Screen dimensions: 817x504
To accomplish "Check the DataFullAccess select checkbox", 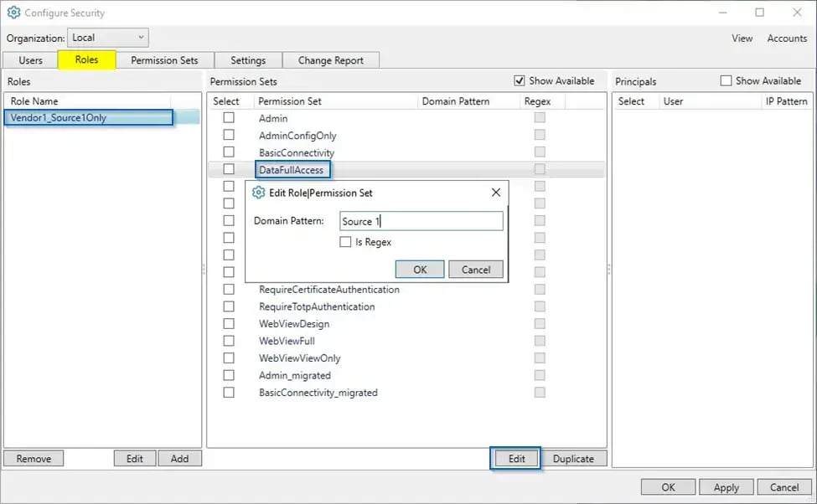I will pyautogui.click(x=229, y=169).
